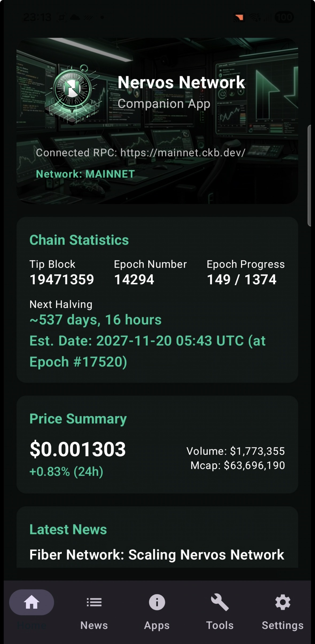315x644 pixels.
Task: Tap the battery 100 indicator
Action: (x=284, y=17)
